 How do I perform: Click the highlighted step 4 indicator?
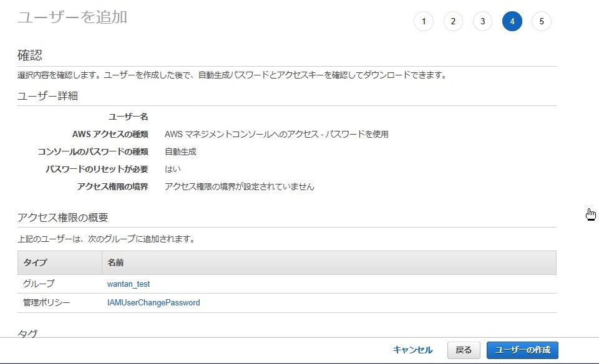coord(512,21)
